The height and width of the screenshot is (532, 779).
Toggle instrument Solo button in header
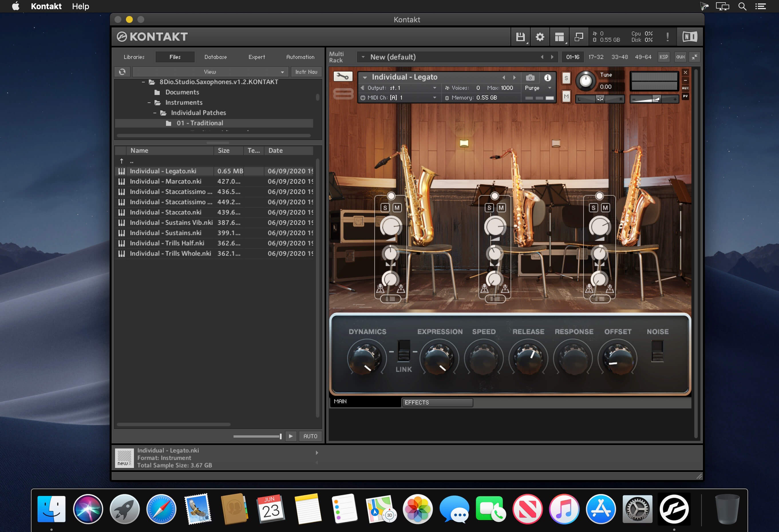pos(566,78)
